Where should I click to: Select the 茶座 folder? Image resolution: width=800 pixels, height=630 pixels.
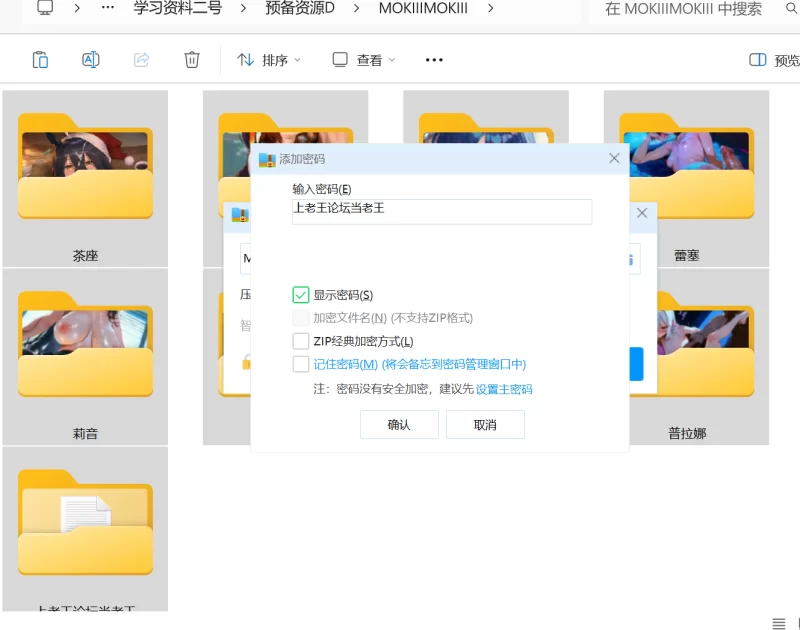tap(85, 179)
